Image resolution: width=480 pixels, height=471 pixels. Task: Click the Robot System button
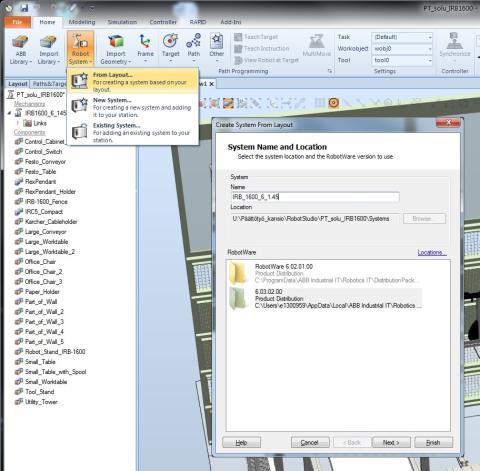(x=80, y=49)
